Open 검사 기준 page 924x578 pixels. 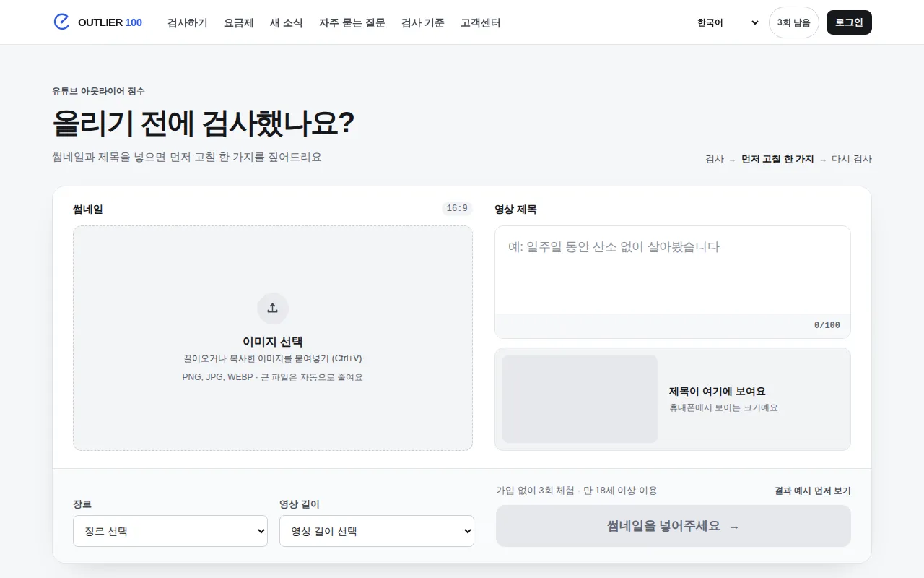[423, 22]
